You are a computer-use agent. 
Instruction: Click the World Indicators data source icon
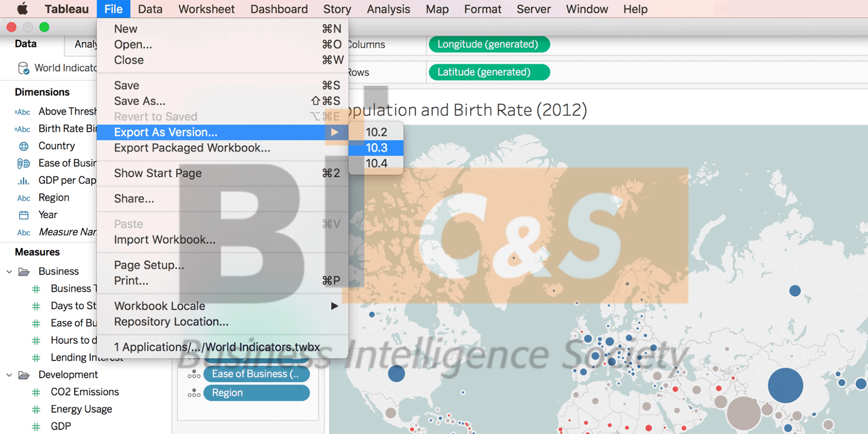click(23, 68)
